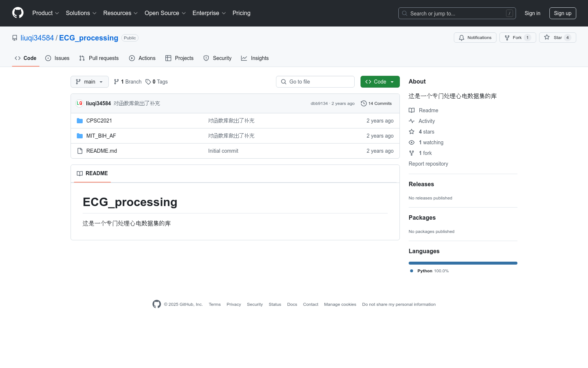Switch to the Issues tab
The height and width of the screenshot is (368, 588).
(57, 58)
